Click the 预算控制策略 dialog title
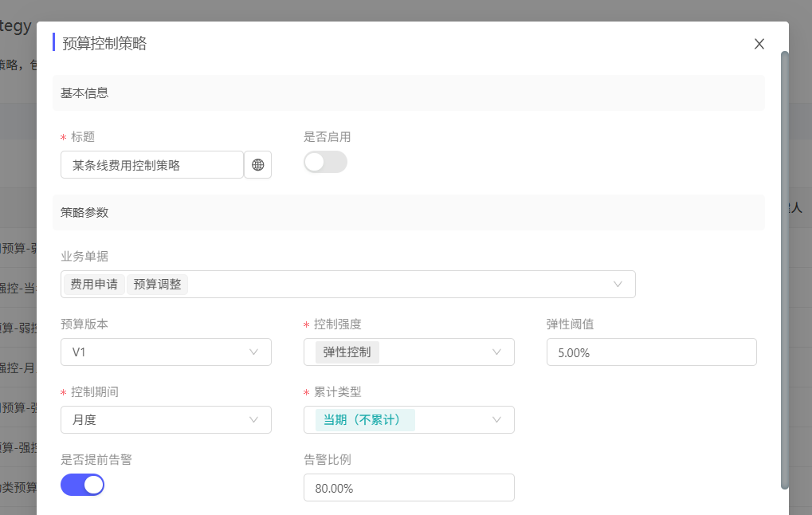 pos(104,44)
